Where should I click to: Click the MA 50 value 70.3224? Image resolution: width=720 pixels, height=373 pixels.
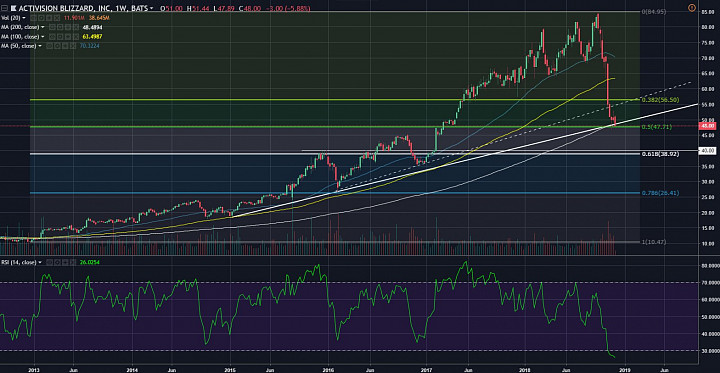pos(90,46)
